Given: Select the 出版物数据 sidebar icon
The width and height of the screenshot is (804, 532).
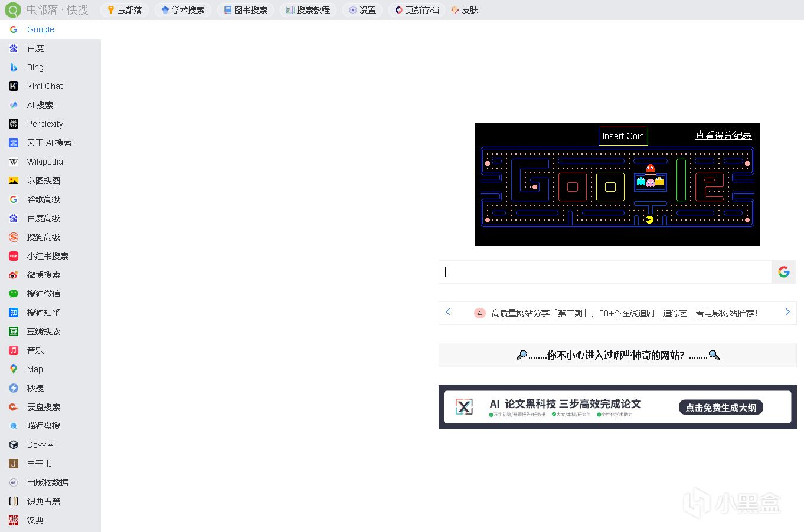Looking at the screenshot, I should [14, 482].
